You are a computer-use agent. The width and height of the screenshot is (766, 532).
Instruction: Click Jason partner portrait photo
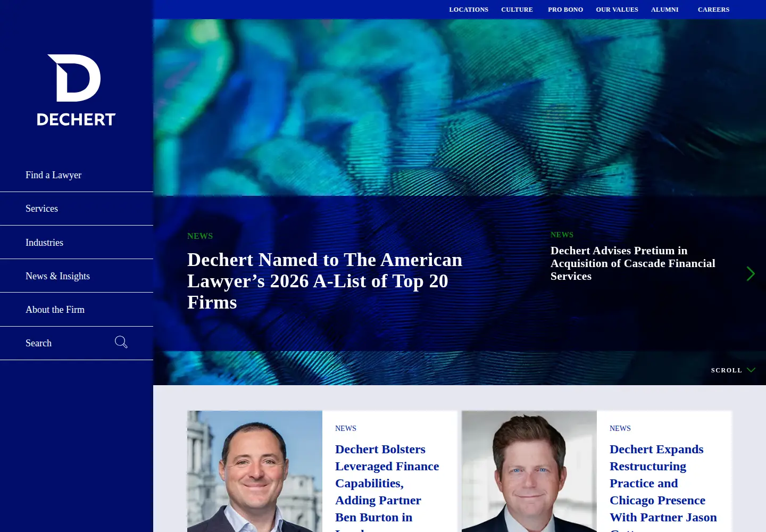click(529, 471)
